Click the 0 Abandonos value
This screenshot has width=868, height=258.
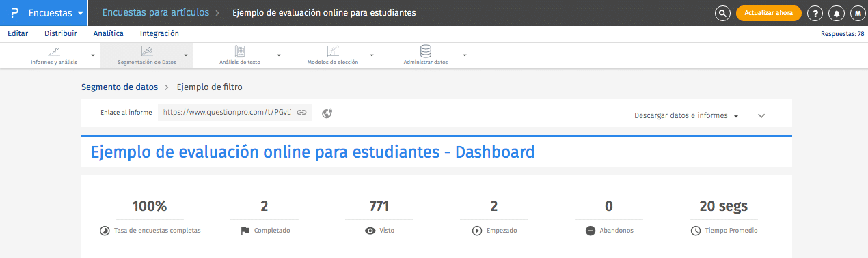[x=609, y=206]
